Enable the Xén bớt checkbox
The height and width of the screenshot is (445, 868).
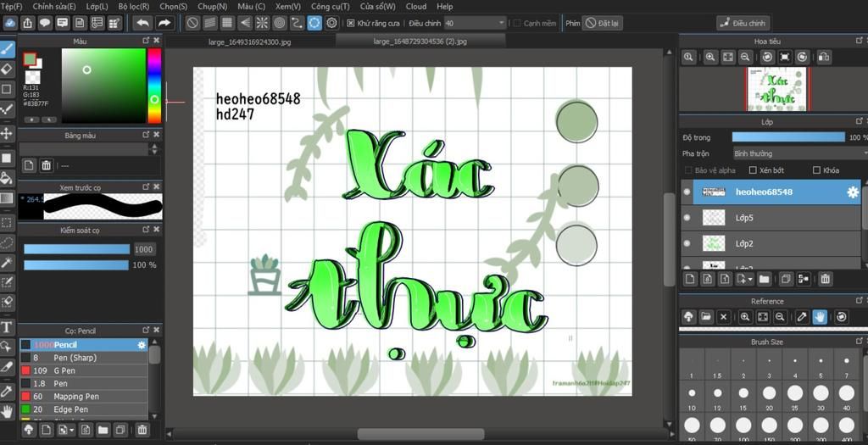(753, 170)
